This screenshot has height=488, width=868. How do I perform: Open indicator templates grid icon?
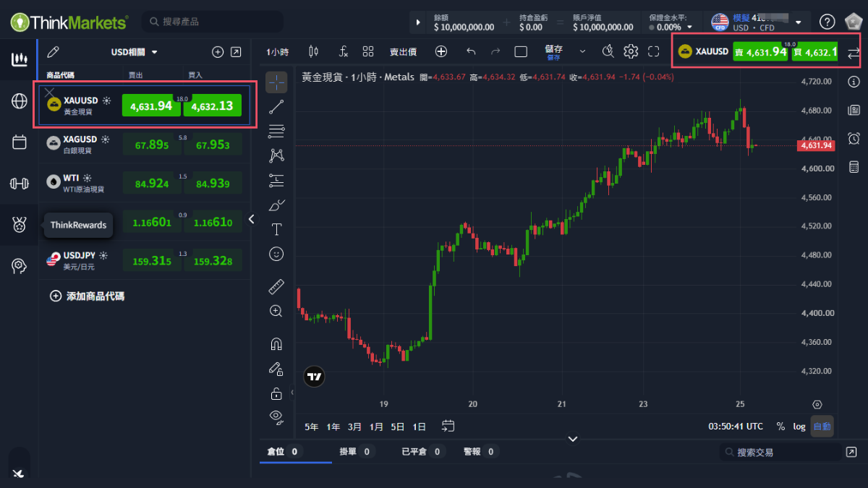[x=368, y=51]
